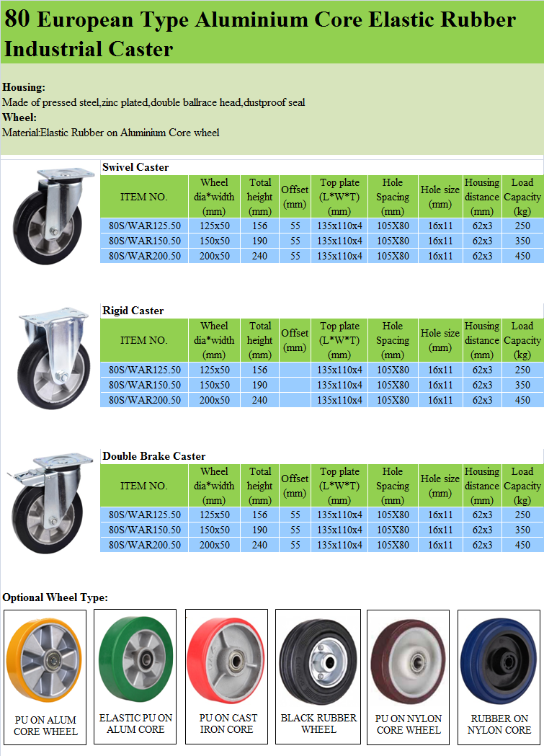Click 80S/WAR200.50 in the Double Brake table
This screenshot has height=756, width=544.
tap(145, 546)
